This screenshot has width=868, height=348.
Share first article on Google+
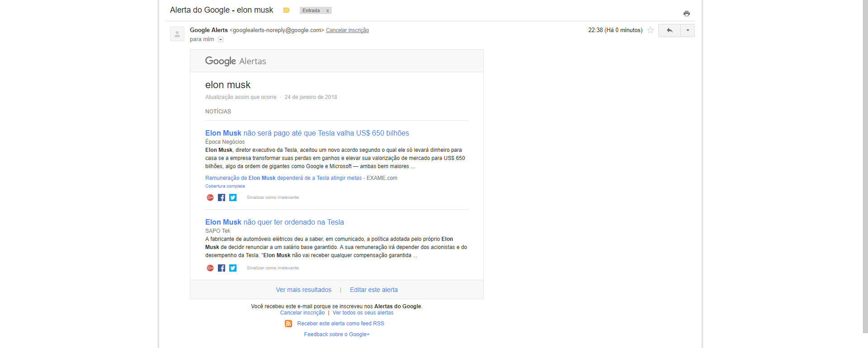[210, 198]
